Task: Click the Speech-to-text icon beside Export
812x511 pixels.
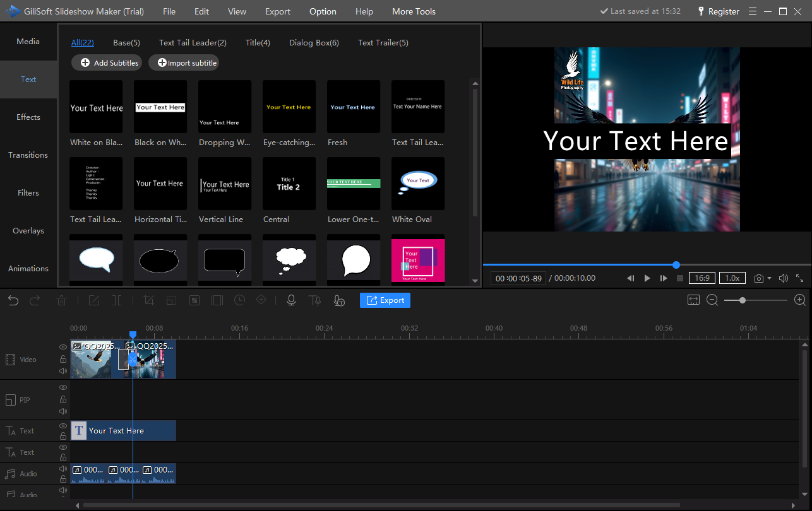Action: click(338, 300)
